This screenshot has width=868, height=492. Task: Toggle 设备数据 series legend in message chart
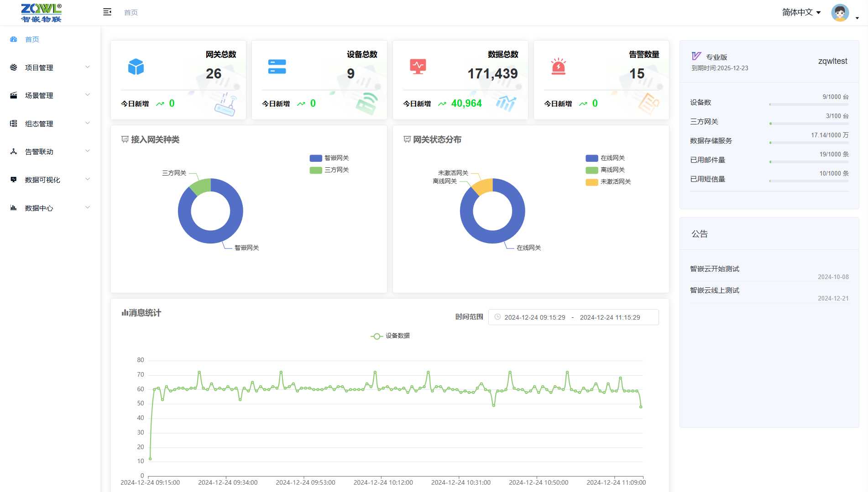pyautogui.click(x=390, y=336)
